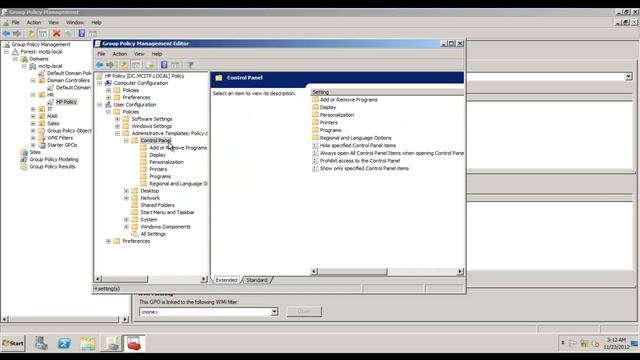640x360 pixels.
Task: Click Refresh icon in Group Policy Management toolbar
Action: point(68,33)
